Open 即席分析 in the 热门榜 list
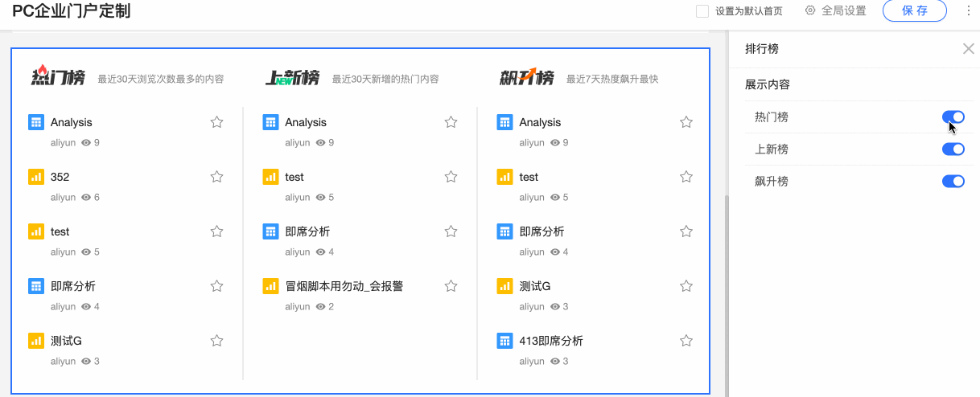 (73, 286)
